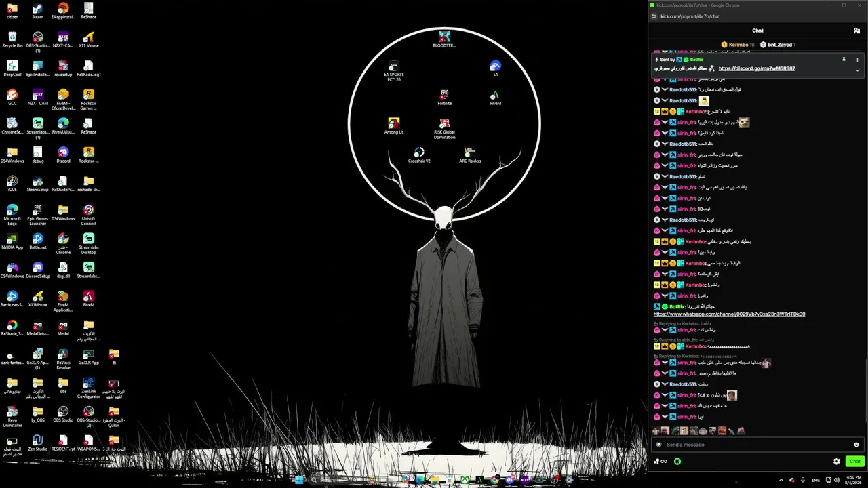
Task: Open Google Chrome from taskbar
Action: pyautogui.click(x=495, y=480)
